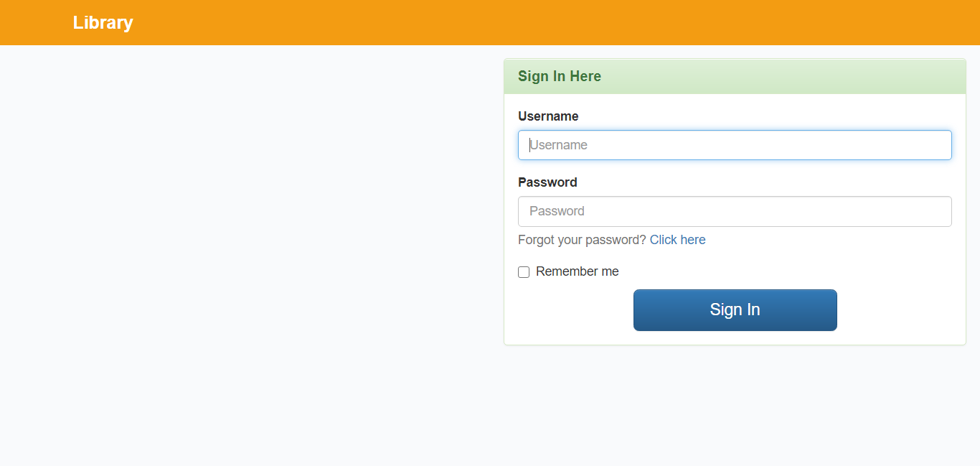Click the green sign-in form heading

coord(559,76)
